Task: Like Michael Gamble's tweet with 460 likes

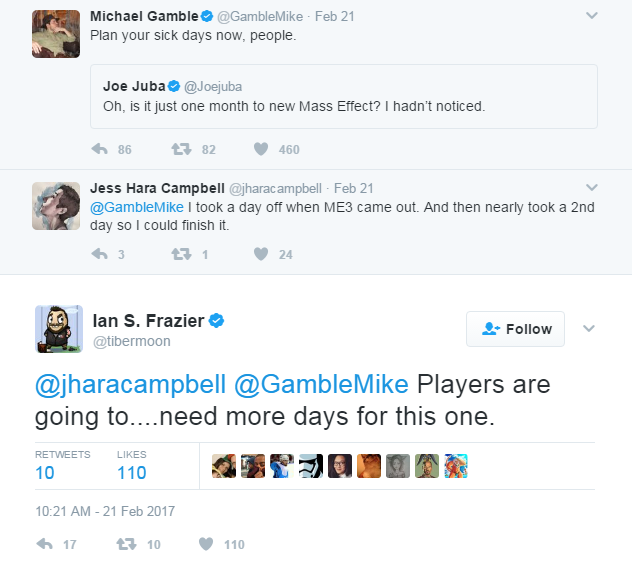Action: [x=261, y=149]
